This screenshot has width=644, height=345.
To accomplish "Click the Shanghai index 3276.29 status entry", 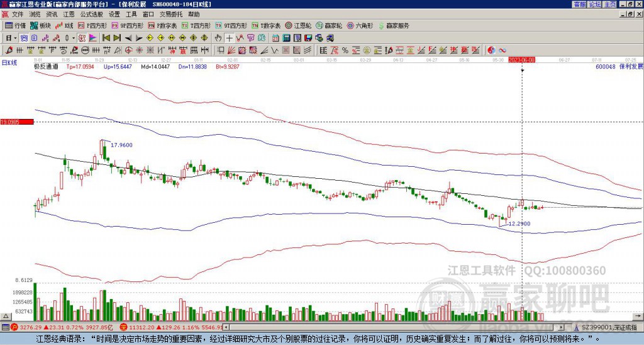I will point(62,327).
